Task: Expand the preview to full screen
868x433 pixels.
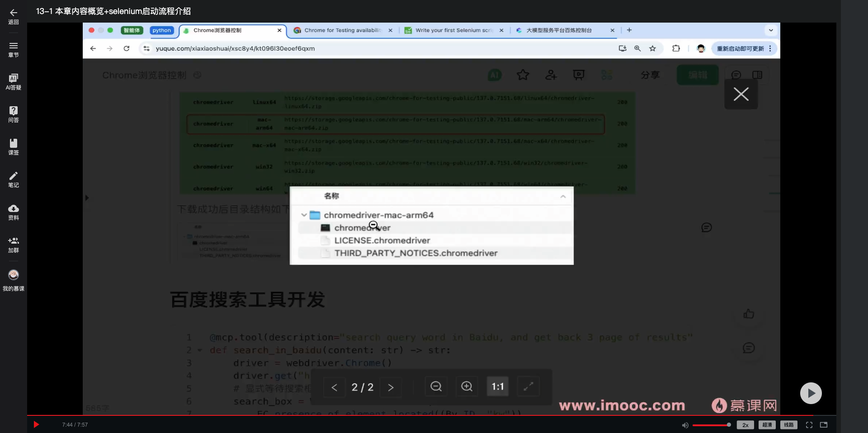Action: (528, 386)
